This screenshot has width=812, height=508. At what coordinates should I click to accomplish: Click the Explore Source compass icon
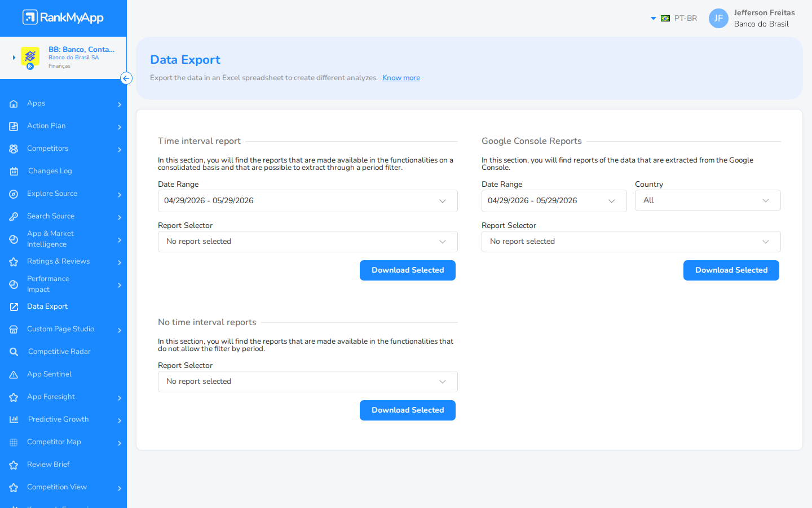[x=14, y=194]
